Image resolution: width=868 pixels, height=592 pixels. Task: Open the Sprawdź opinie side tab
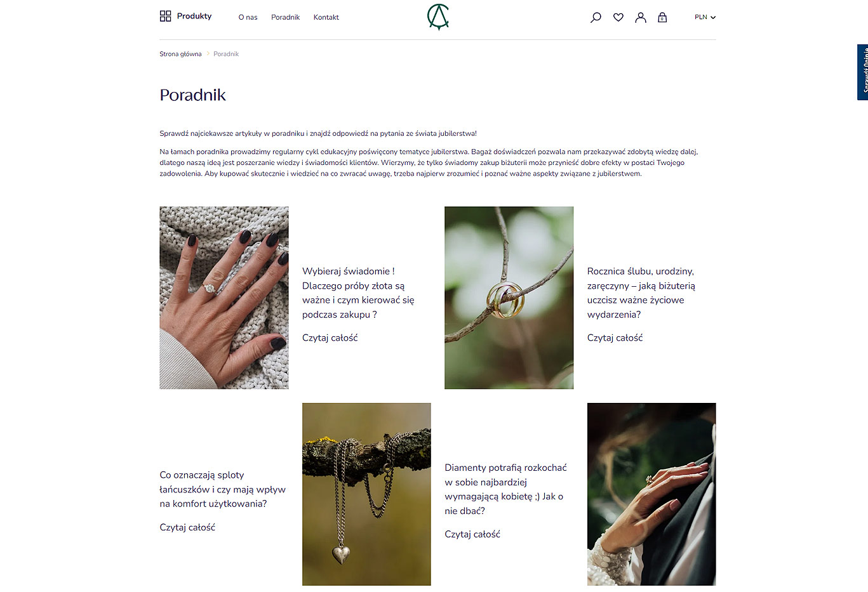click(862, 72)
